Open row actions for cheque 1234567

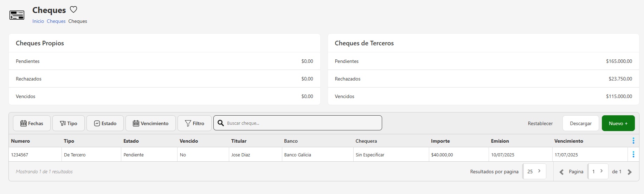(633, 154)
